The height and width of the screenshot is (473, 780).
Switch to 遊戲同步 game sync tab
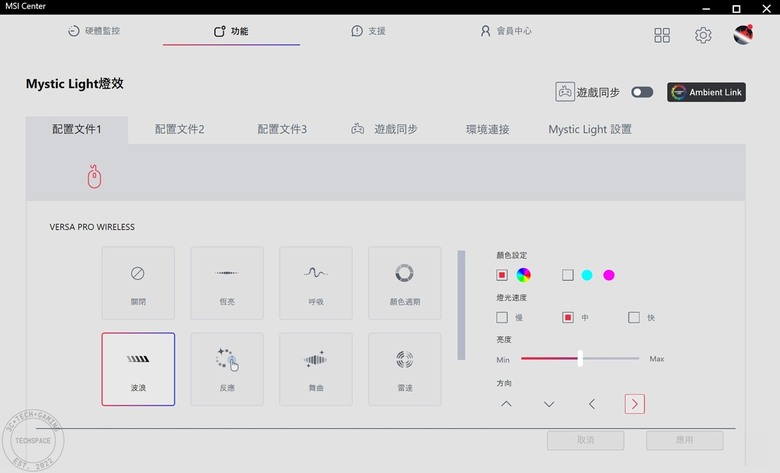(384, 129)
